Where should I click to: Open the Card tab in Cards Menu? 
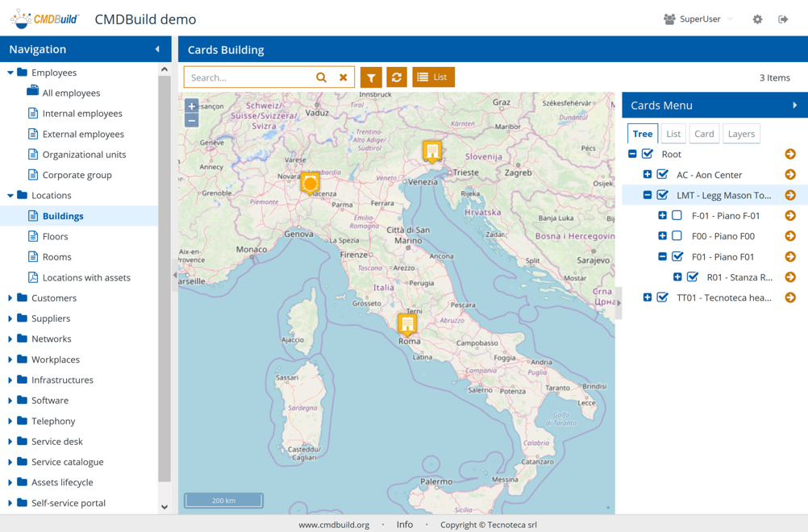(704, 134)
